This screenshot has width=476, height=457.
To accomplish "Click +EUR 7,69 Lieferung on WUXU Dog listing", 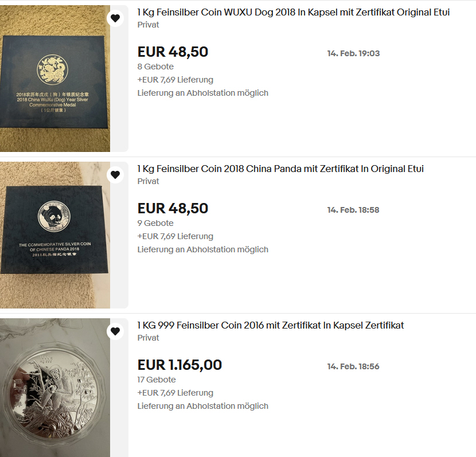I will point(175,80).
